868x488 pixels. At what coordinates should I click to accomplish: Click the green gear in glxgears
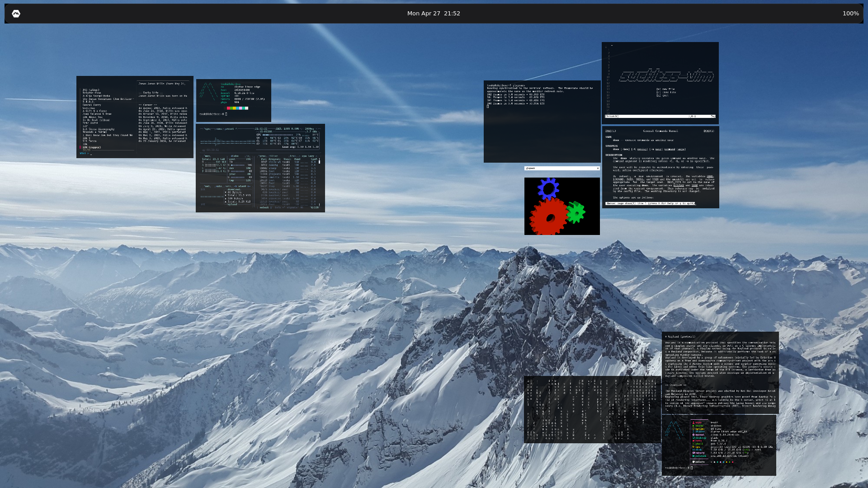point(576,212)
